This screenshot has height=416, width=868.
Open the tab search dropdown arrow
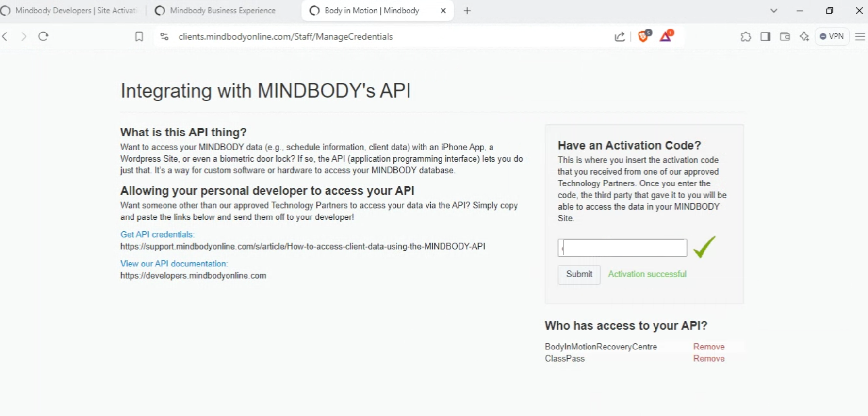(774, 11)
